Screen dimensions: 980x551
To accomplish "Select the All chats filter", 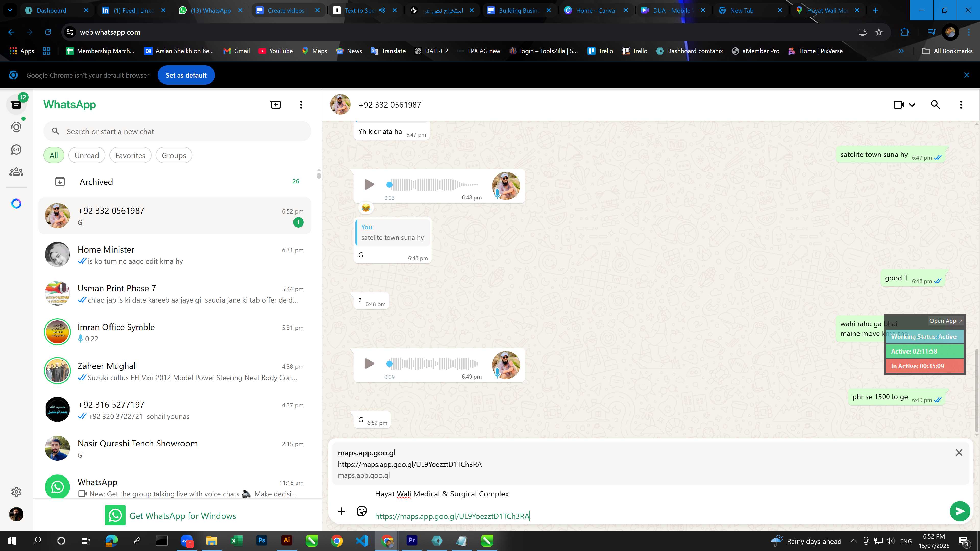I will pyautogui.click(x=54, y=156).
